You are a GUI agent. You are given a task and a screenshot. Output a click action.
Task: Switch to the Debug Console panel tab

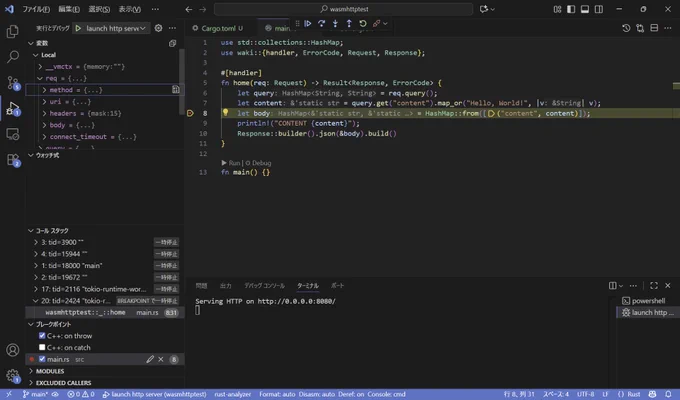coord(265,285)
